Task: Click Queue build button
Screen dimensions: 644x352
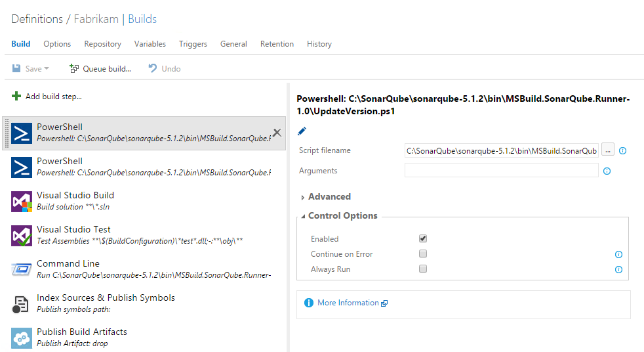Action: [x=100, y=69]
